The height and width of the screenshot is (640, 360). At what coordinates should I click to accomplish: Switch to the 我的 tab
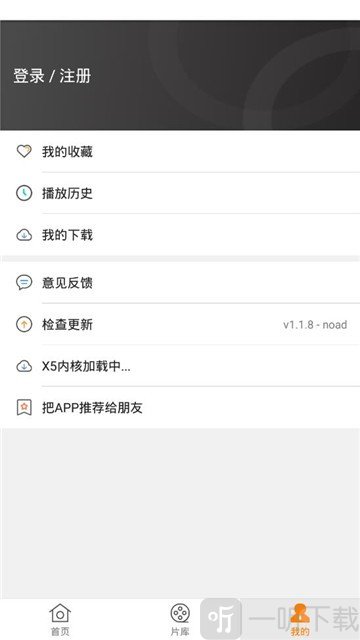click(300, 620)
